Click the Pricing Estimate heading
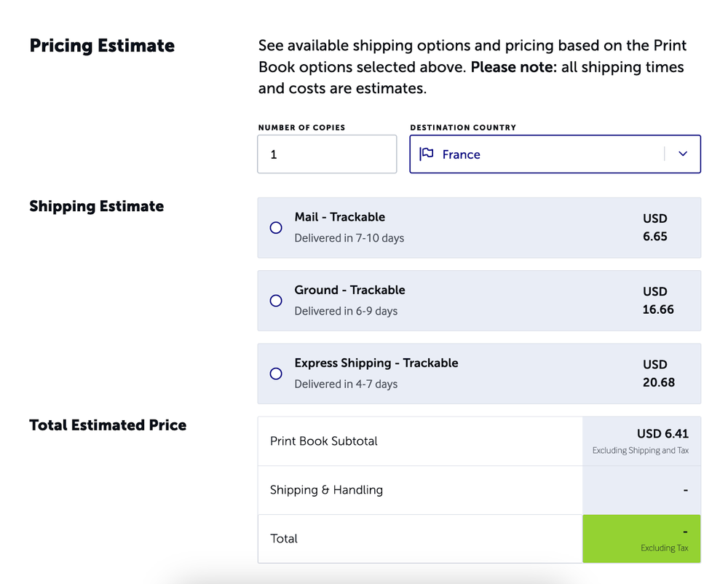 coord(101,45)
